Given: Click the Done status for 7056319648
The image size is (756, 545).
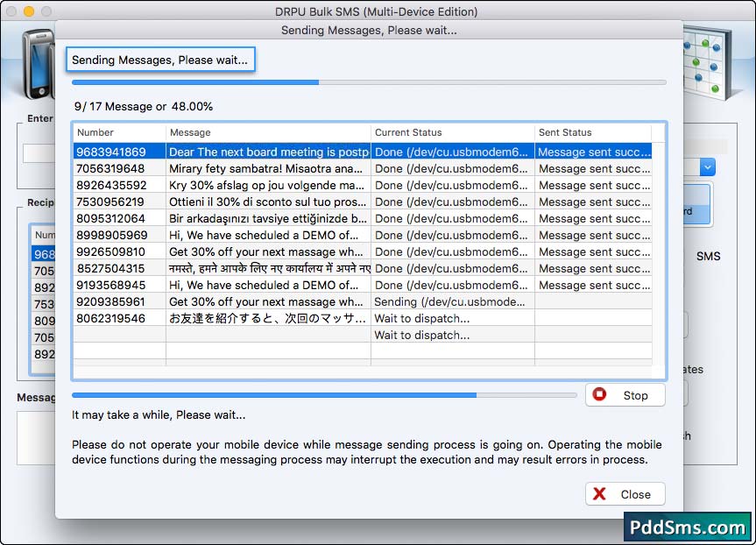Looking at the screenshot, I should click(453, 169).
